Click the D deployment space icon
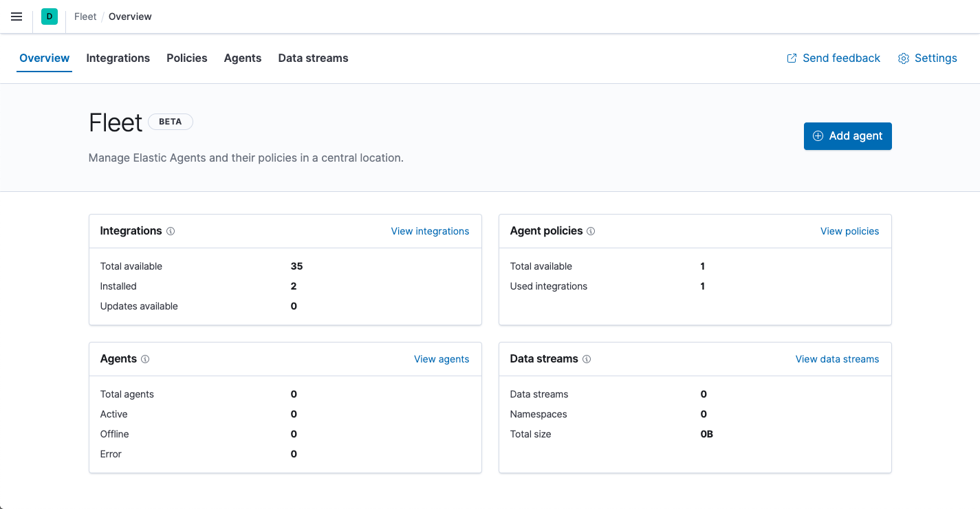Viewport: 980px width, 509px height. point(49,16)
